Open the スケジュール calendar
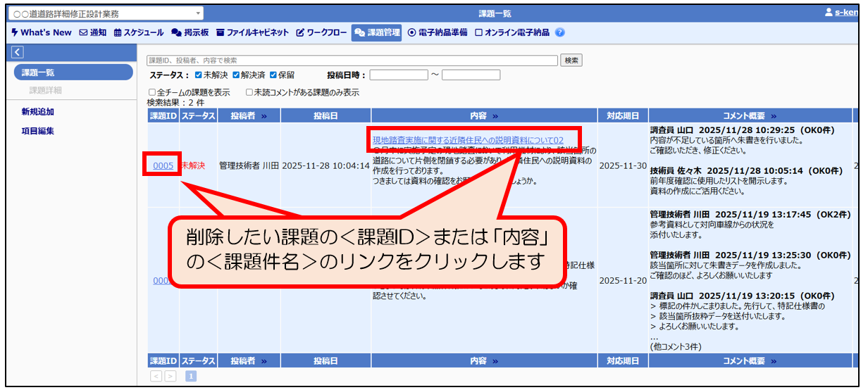Viewport: 868px width, 390px height. click(139, 32)
